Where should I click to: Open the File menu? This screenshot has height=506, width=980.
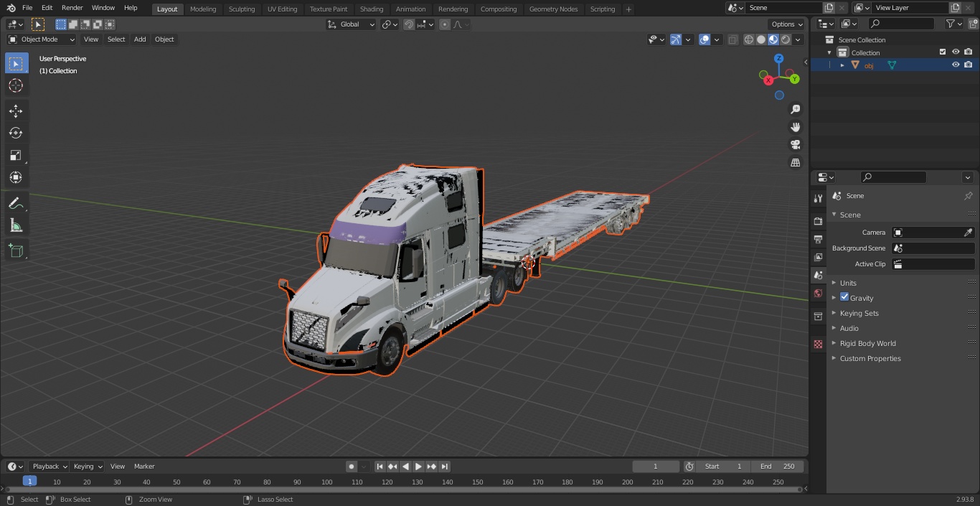tap(27, 8)
